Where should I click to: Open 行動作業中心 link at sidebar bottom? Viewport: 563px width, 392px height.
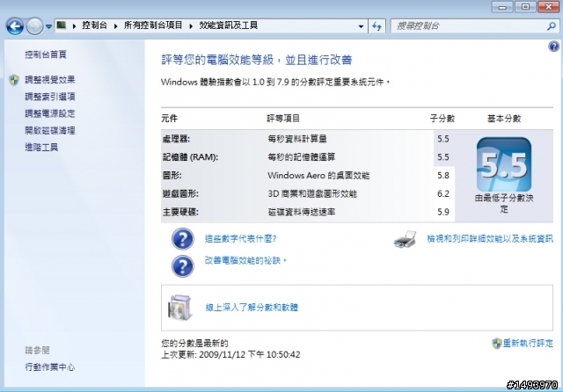tap(50, 367)
